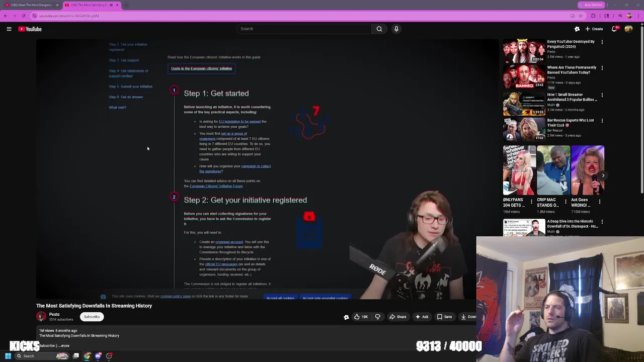Click 'Step 6: Get an answer' sidebar link
The height and width of the screenshot is (362, 644).
click(126, 97)
